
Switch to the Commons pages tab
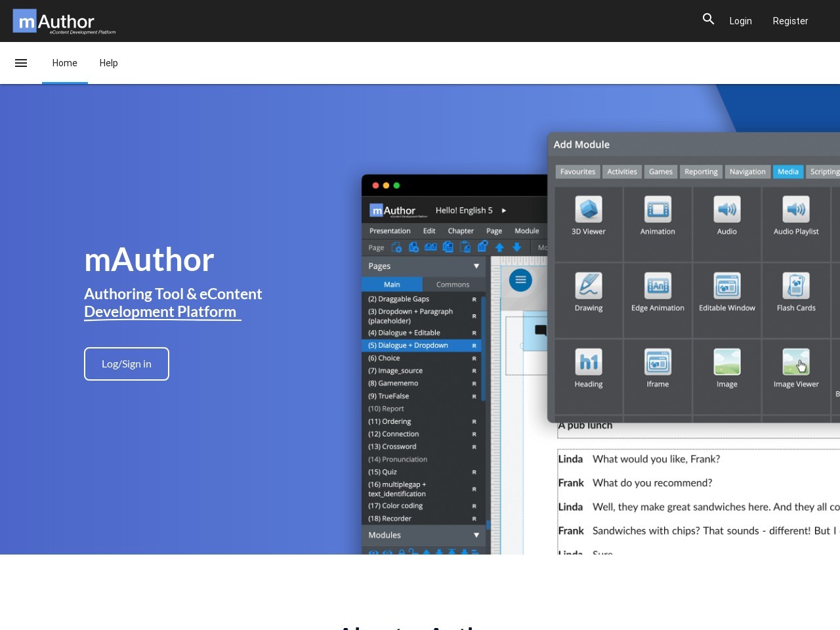click(453, 284)
